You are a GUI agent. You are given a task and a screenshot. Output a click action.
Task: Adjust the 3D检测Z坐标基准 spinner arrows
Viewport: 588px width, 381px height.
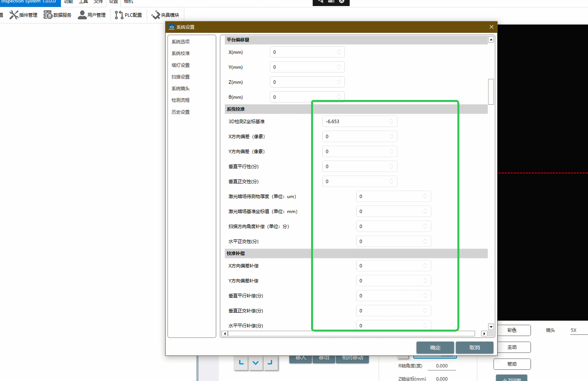(391, 122)
